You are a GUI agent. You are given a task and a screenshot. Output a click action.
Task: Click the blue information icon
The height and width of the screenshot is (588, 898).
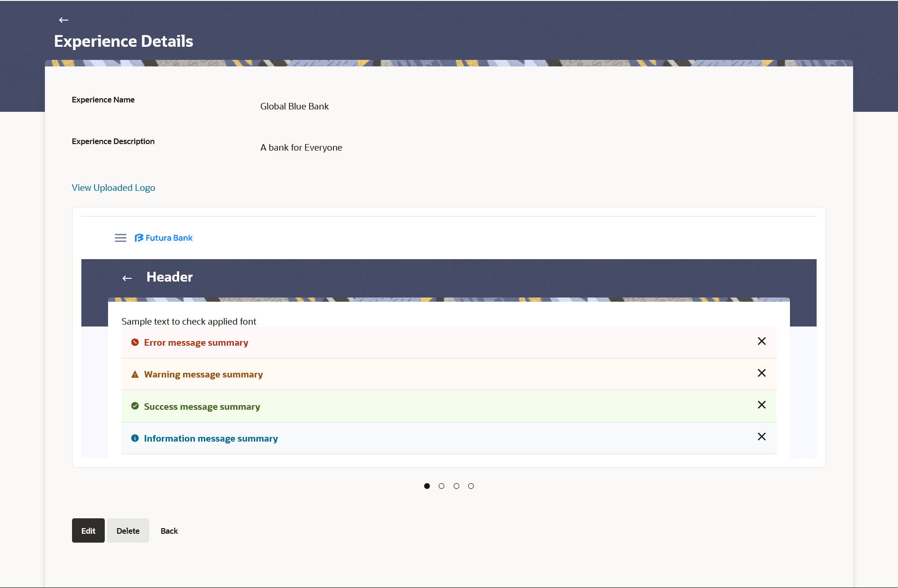click(135, 438)
